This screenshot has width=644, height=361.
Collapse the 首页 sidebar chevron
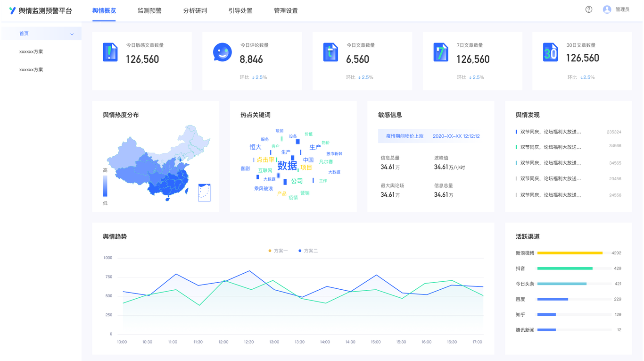click(x=72, y=34)
